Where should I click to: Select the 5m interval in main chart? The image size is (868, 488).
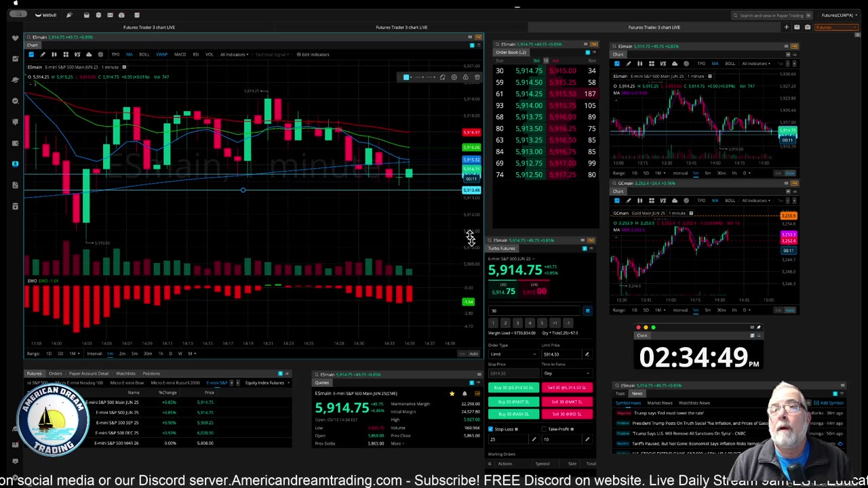pyautogui.click(x=134, y=353)
